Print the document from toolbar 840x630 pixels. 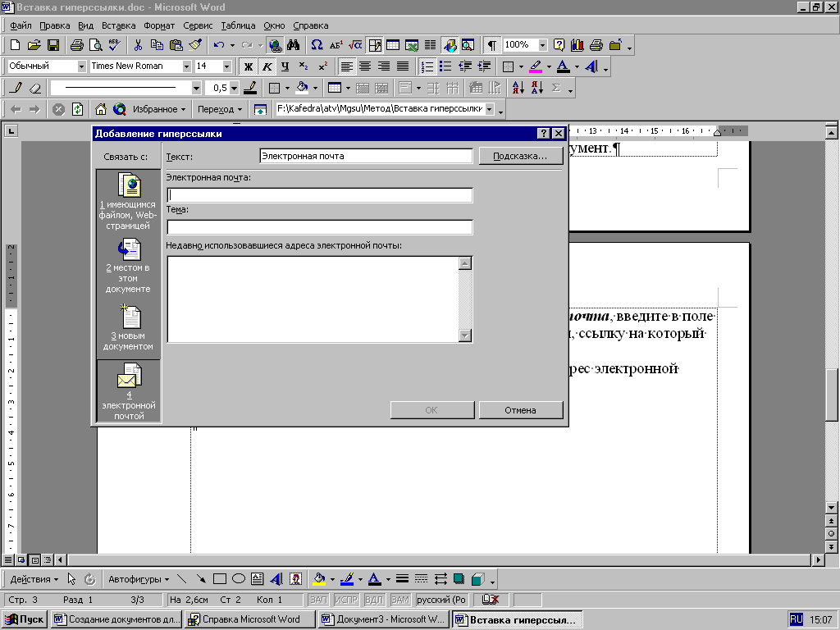[76, 45]
